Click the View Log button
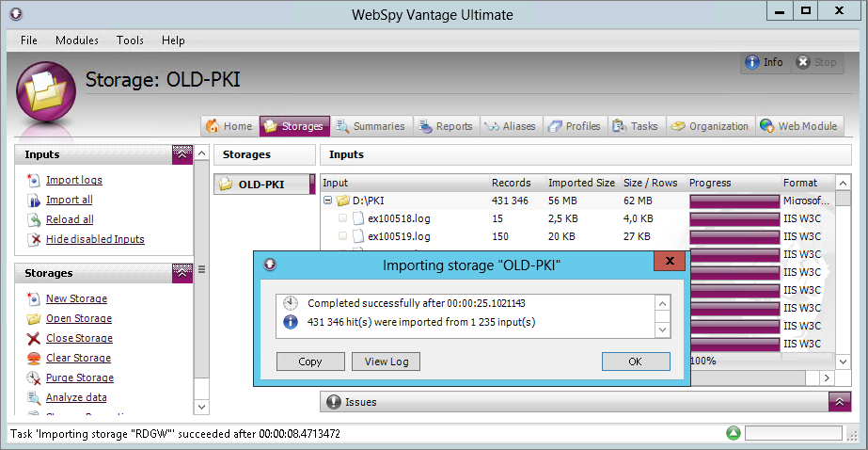 pyautogui.click(x=387, y=362)
